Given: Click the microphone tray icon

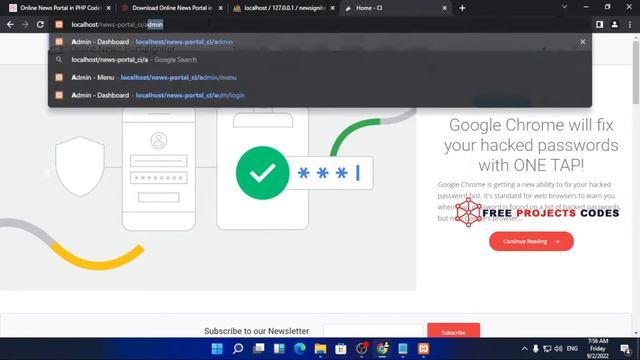Looking at the screenshot, I should 536,349.
